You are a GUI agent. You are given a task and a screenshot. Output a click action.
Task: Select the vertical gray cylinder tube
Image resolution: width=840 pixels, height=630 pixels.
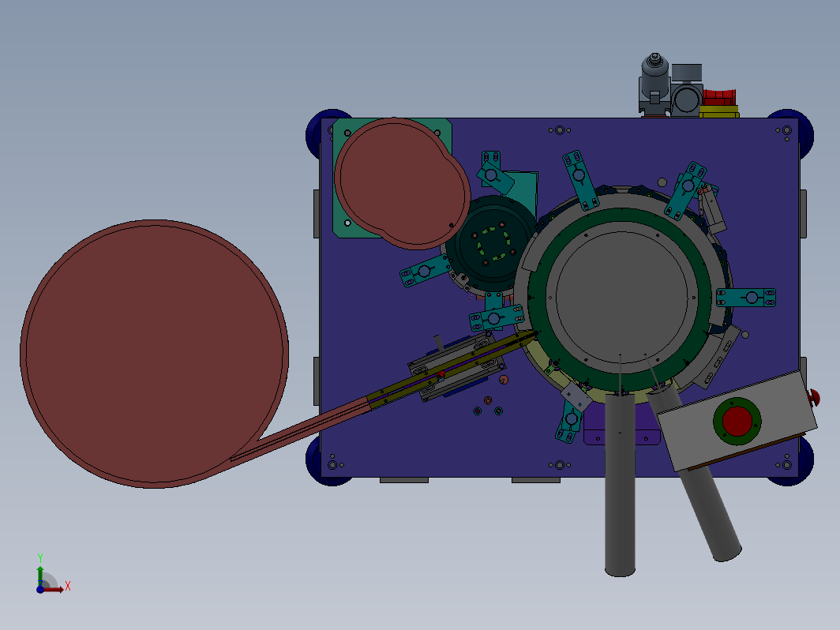point(620,485)
